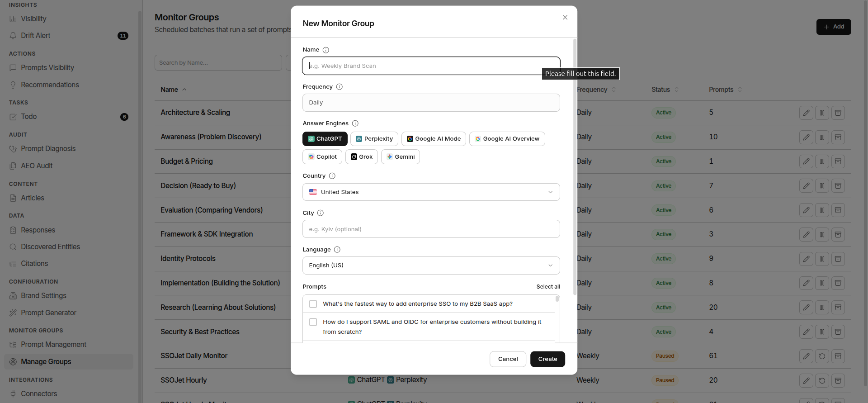Open Prompts Visibility in the sidebar
Image resolution: width=868 pixels, height=403 pixels.
(47, 68)
